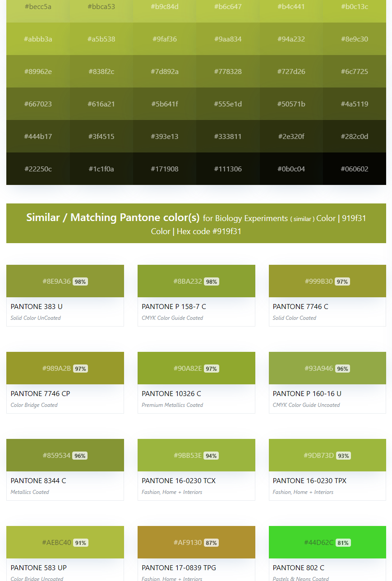The height and width of the screenshot is (581, 392).
Task: Open the #9DB73D Pantone swatch
Action: [x=327, y=455]
